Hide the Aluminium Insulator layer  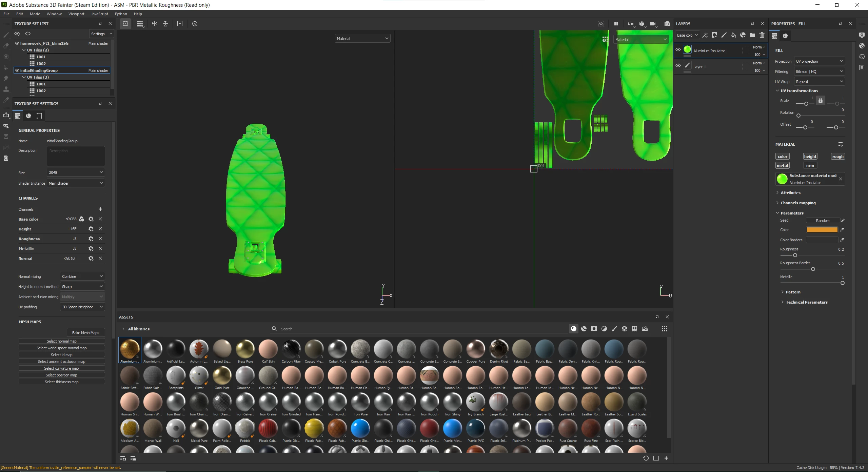(678, 49)
